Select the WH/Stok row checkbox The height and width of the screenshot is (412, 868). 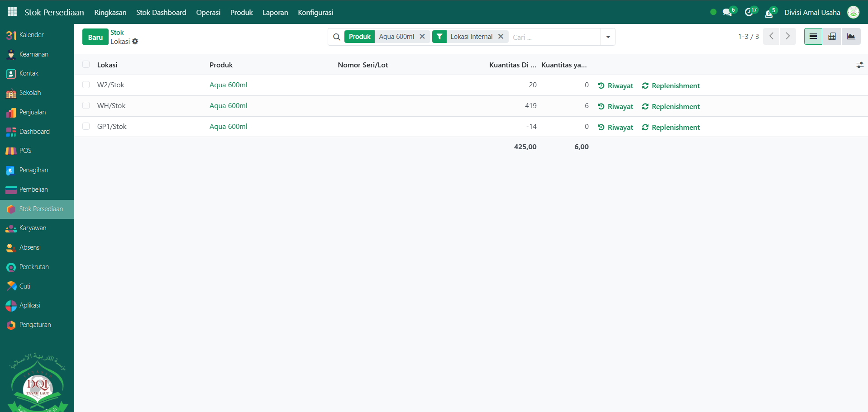click(86, 105)
